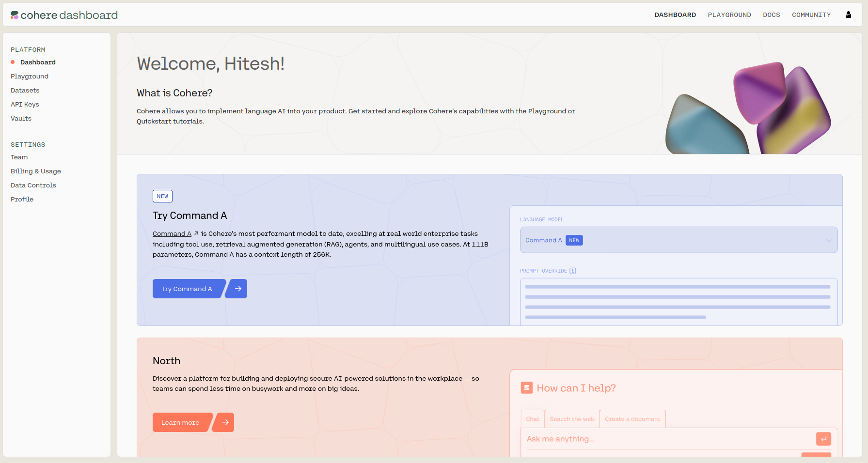The image size is (868, 463).
Task: Go to API Keys in sidebar
Action: tap(25, 104)
